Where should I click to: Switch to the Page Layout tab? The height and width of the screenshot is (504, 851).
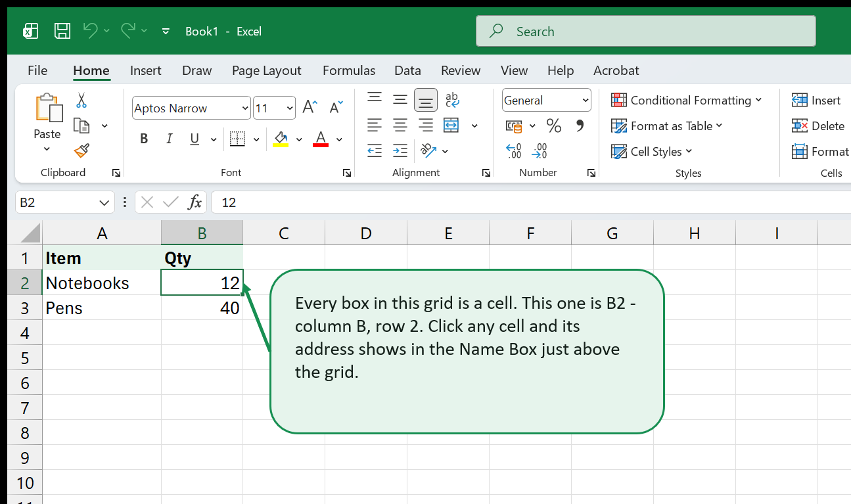[x=266, y=70]
